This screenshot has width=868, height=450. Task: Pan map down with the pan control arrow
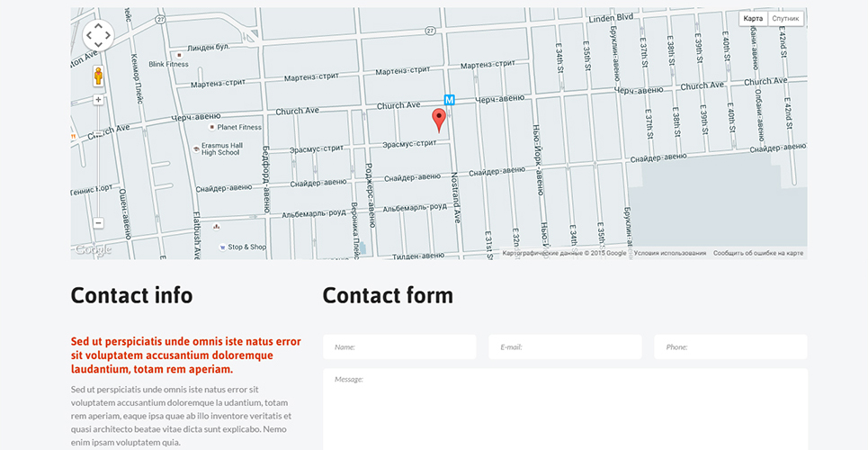tap(98, 45)
